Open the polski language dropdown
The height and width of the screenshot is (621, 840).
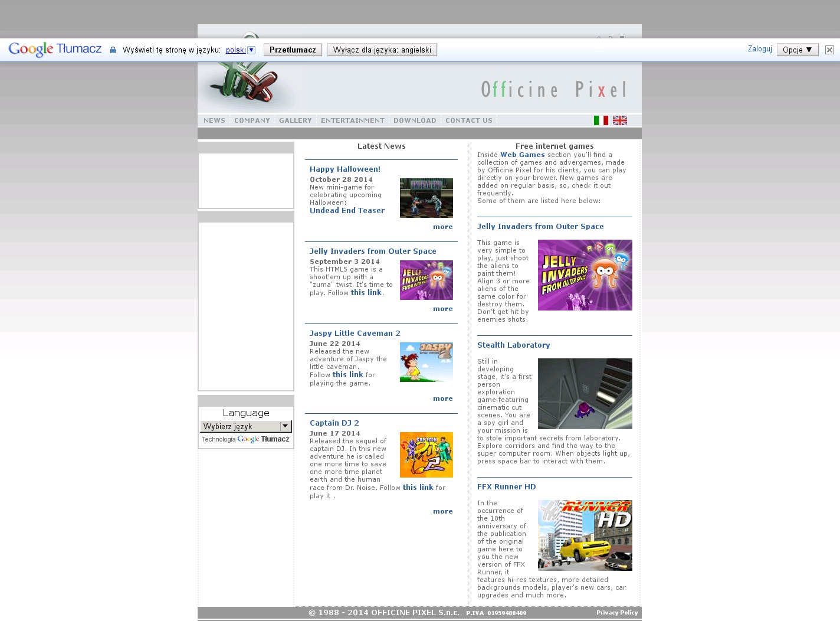tap(240, 50)
